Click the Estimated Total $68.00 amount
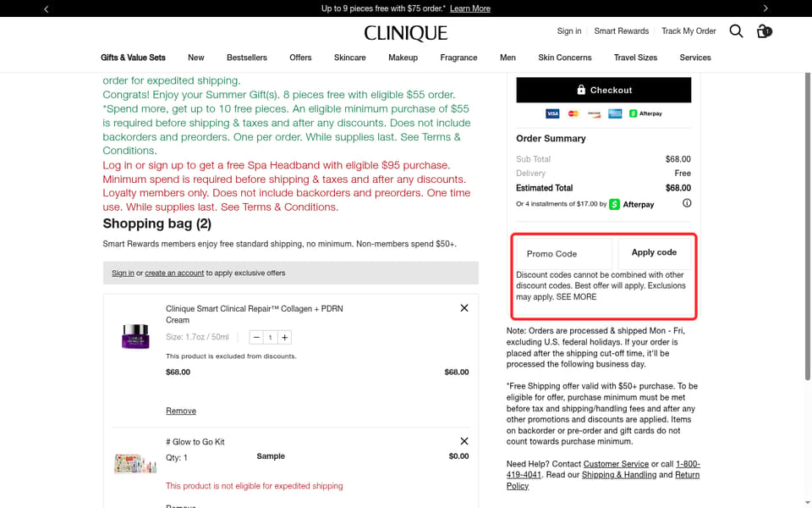 coord(678,188)
